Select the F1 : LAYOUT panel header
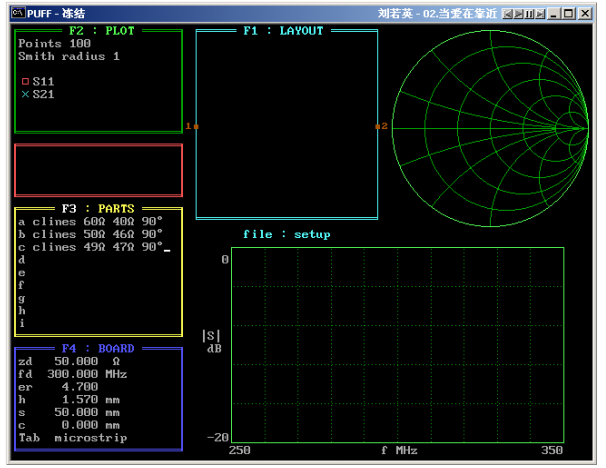Viewport: 606px width, 468px height. (283, 31)
